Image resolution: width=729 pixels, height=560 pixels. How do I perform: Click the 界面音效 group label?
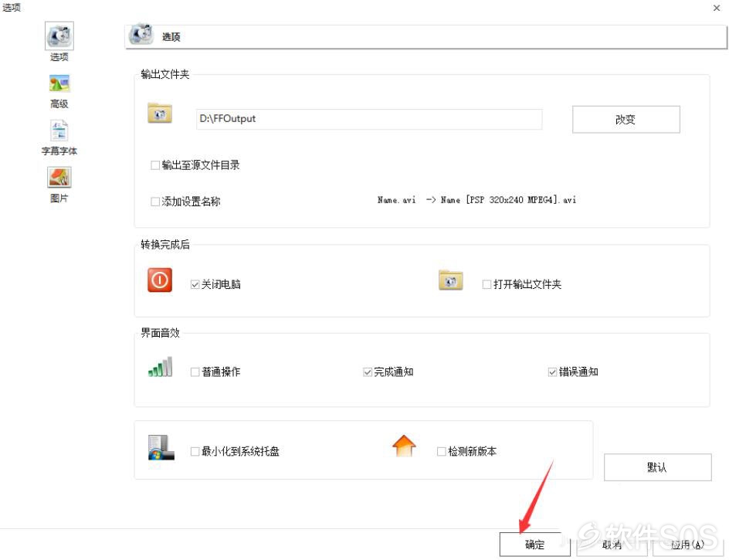[160, 333]
